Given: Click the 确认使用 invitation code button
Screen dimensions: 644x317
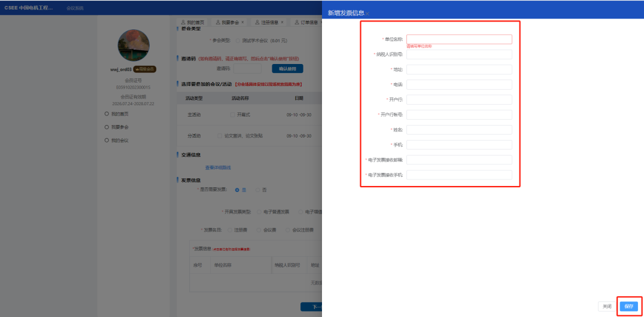Looking at the screenshot, I should coord(287,69).
